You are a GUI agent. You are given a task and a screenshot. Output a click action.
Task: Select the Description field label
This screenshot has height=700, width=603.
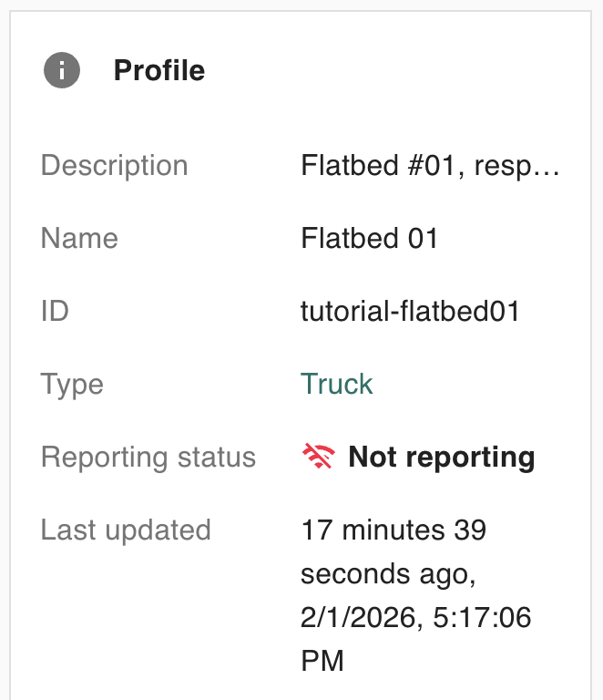tap(114, 166)
